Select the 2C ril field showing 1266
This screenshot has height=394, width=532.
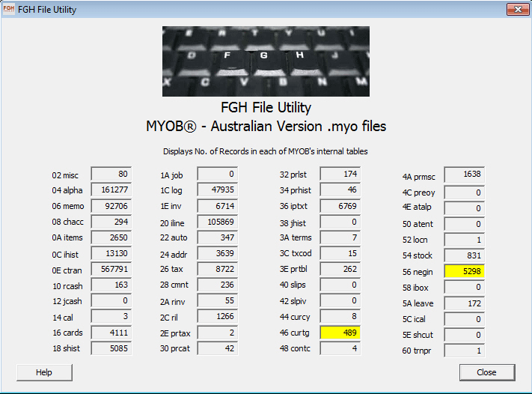pyautogui.click(x=217, y=316)
